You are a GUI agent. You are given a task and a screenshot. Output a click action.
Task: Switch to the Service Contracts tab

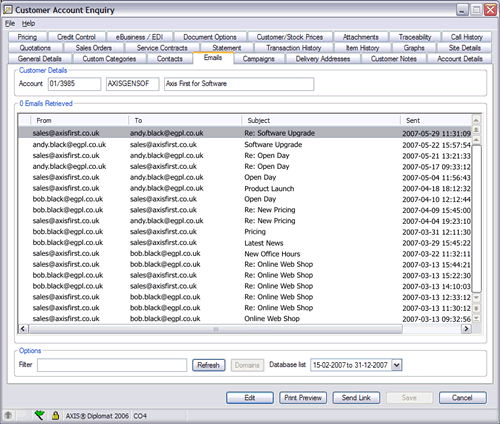tap(162, 48)
